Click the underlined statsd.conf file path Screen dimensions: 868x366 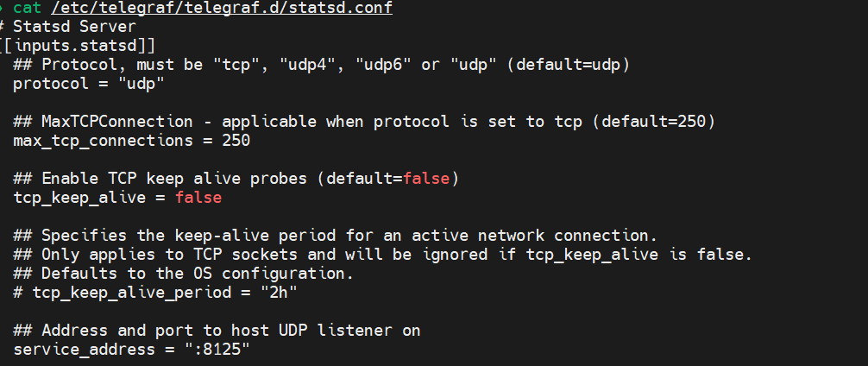click(222, 9)
